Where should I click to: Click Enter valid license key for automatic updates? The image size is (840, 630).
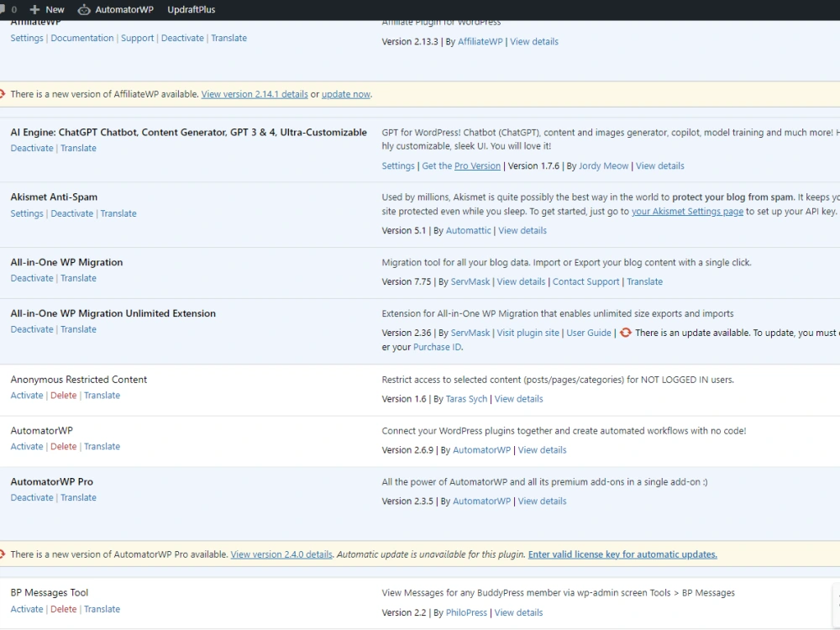[622, 554]
